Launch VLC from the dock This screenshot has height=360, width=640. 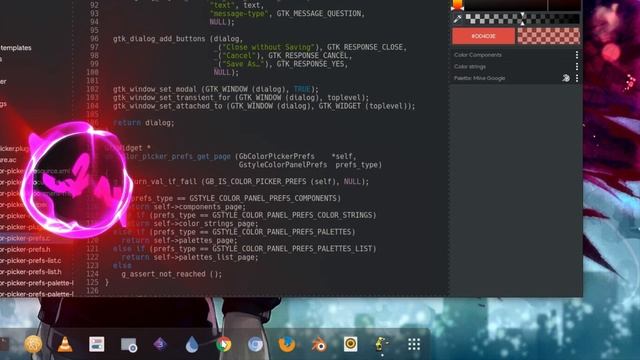(x=65, y=344)
